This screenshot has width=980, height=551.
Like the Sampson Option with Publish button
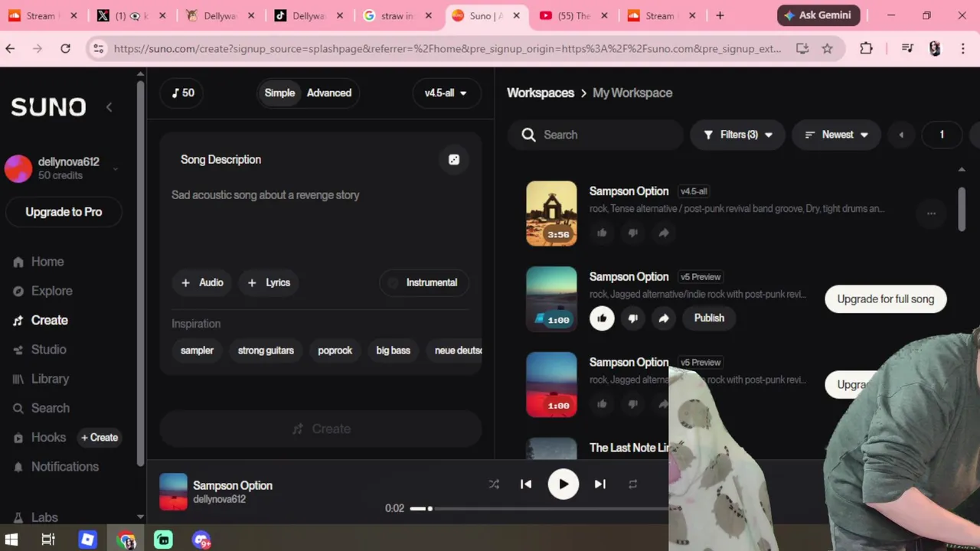[602, 318]
